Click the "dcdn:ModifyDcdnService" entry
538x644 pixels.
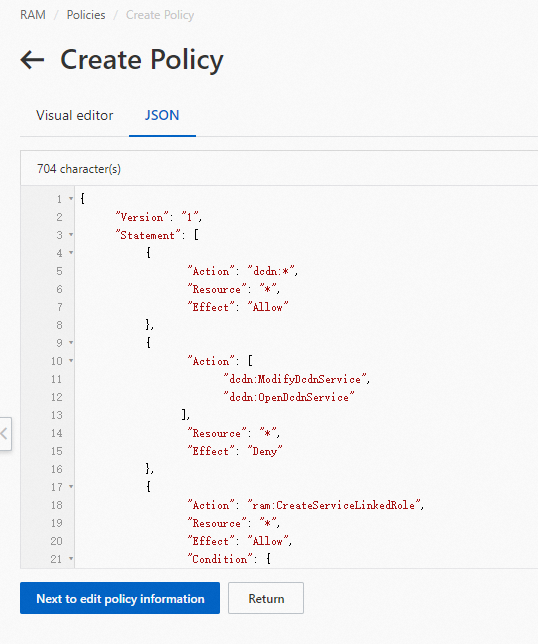coord(294,379)
